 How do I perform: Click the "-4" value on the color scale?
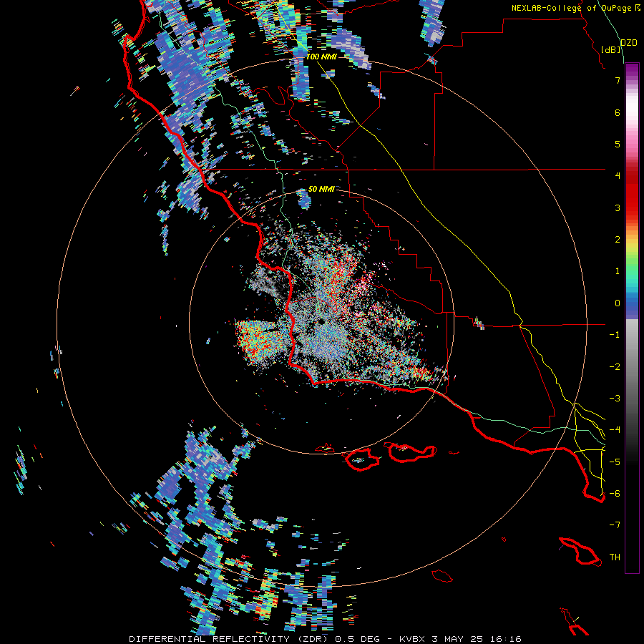coord(615,430)
